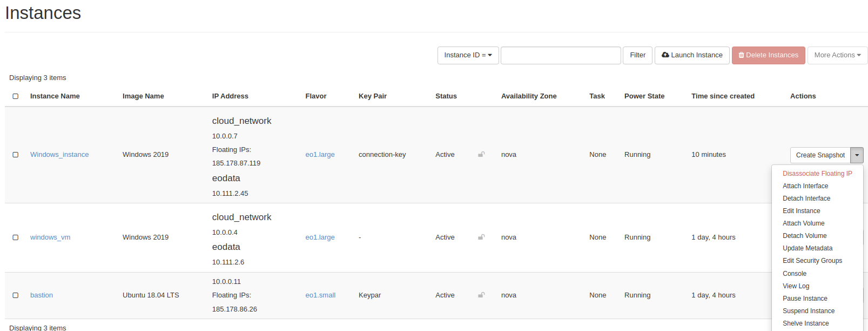
Task: Choose Disassociate Floating IP from menu
Action: click(x=817, y=174)
